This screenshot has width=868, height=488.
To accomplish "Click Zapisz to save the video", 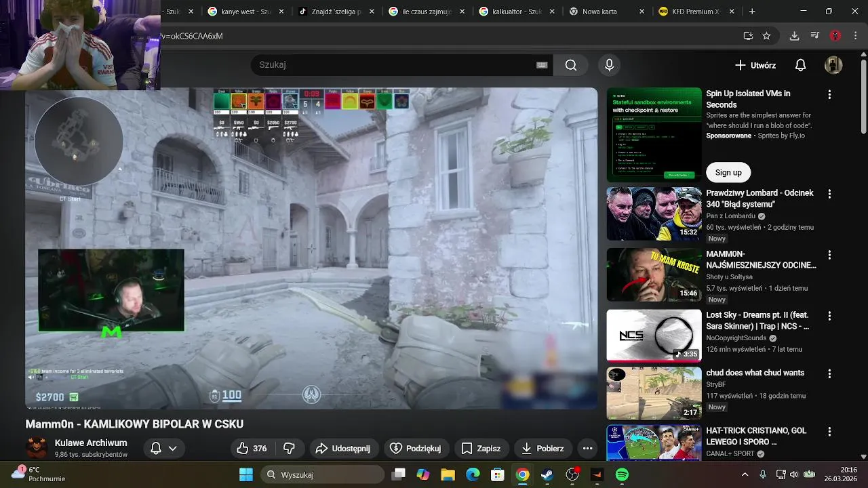I will (x=481, y=449).
